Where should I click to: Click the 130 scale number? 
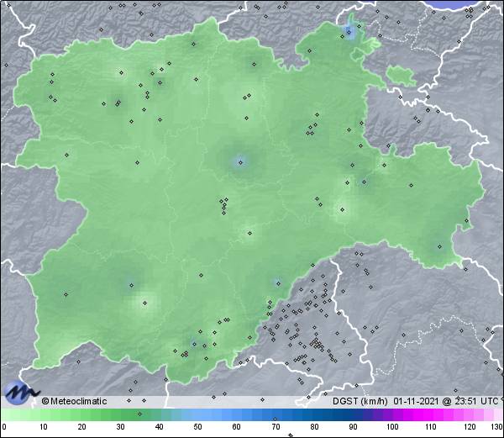point(497,427)
